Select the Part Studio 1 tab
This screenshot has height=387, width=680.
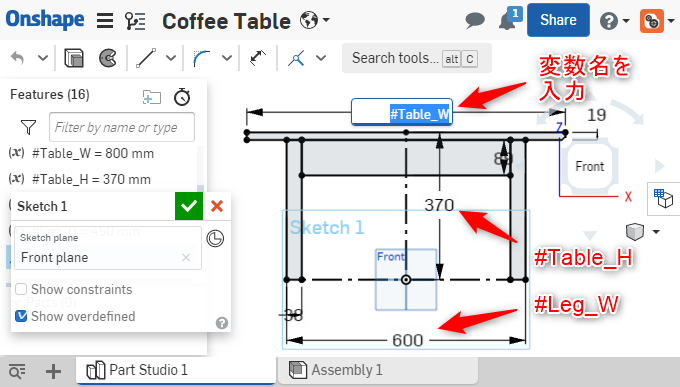tap(176, 370)
